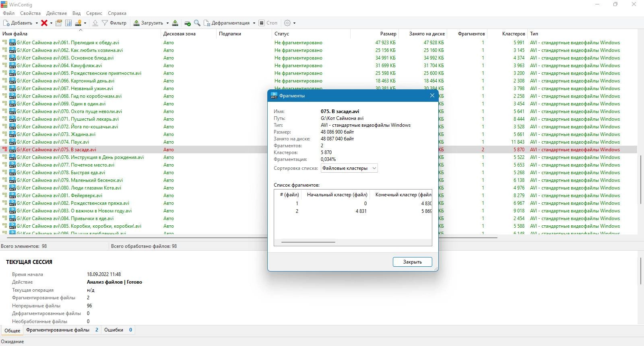This screenshot has width=644, height=346.
Task: Click the upward arrow toolbar icon
Action: [x=95, y=23]
